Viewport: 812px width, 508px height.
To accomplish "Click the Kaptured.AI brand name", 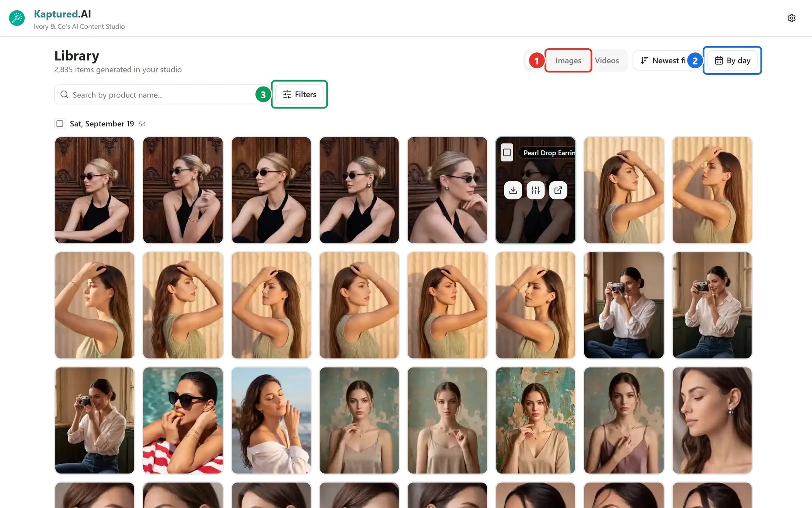I will coord(63,14).
